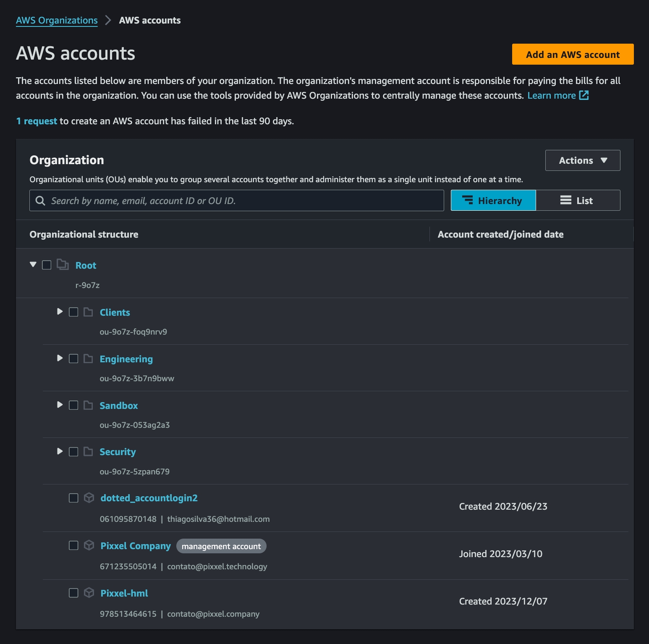The image size is (649, 644).
Task: Open the AWS Organizations breadcrumb link
Action: pyautogui.click(x=57, y=20)
